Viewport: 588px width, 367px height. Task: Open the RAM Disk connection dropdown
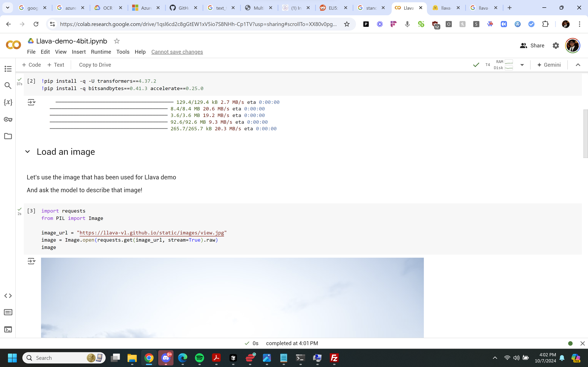[x=522, y=65]
